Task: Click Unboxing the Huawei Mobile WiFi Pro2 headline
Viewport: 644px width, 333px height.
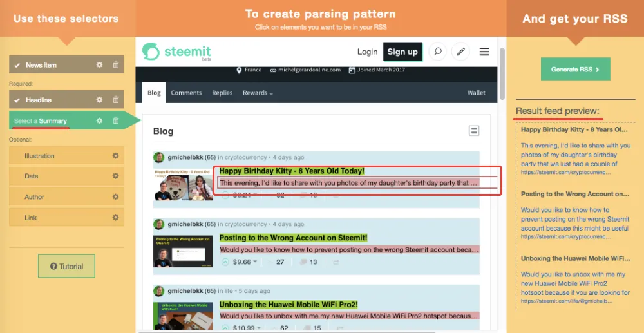Action: 289,305
